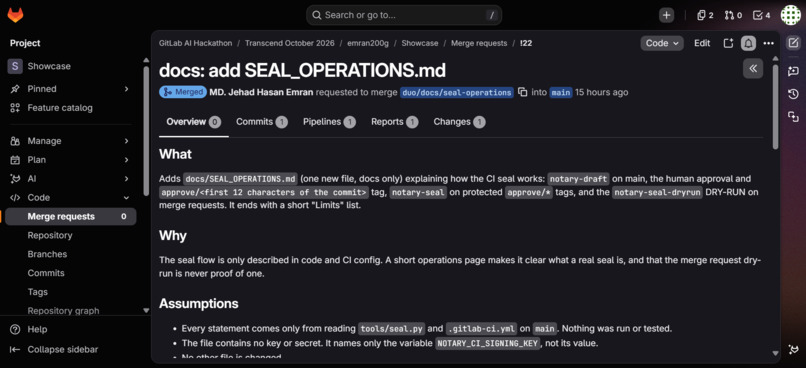Click the add to-do icon beside Edit

728,43
